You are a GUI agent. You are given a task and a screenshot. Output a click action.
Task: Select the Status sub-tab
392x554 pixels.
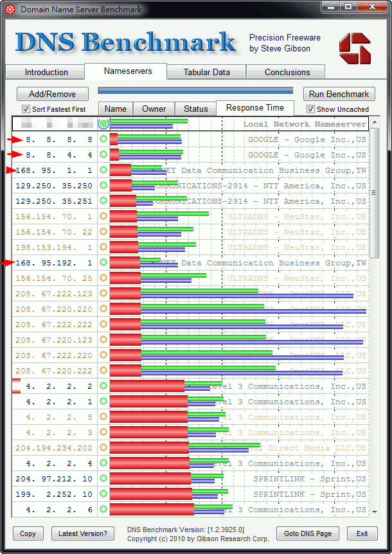click(195, 109)
